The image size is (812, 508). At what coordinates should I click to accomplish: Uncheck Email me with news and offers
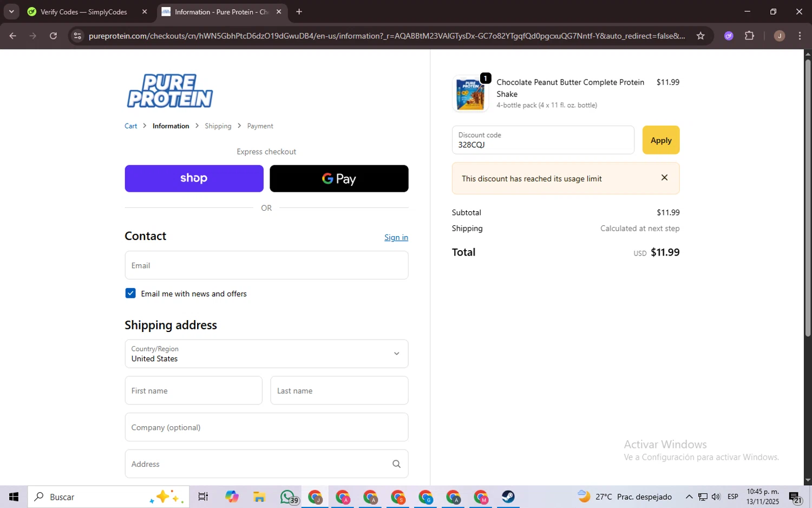(130, 293)
